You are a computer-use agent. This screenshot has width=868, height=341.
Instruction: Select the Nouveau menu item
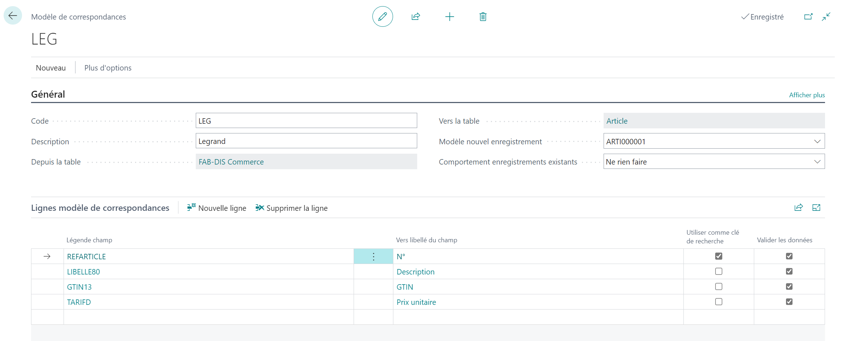tap(51, 68)
